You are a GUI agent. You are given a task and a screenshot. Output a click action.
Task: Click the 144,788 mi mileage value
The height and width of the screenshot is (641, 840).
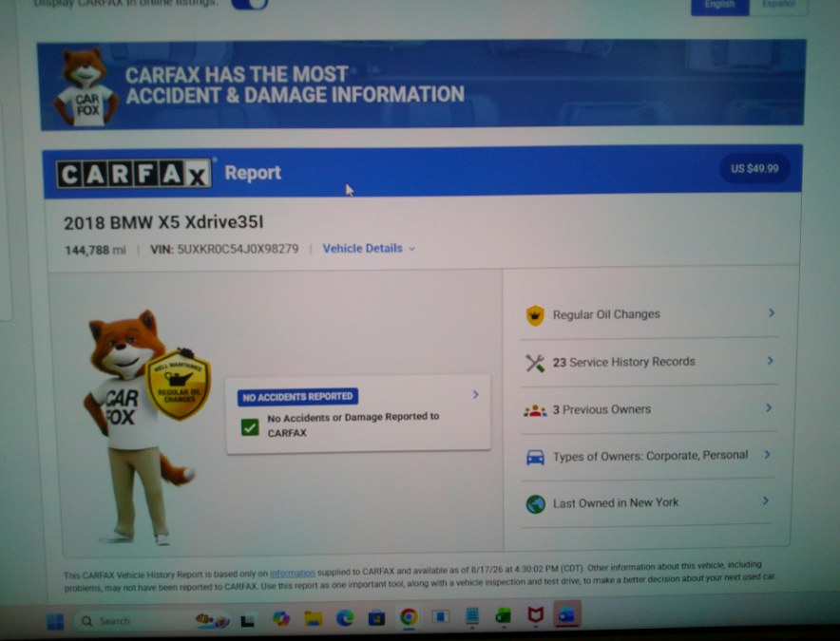coord(95,250)
